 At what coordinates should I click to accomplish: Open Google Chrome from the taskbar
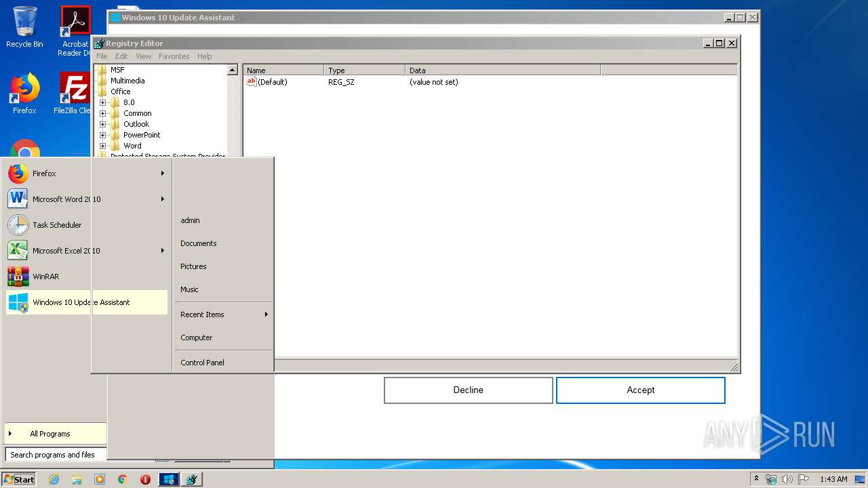[123, 479]
